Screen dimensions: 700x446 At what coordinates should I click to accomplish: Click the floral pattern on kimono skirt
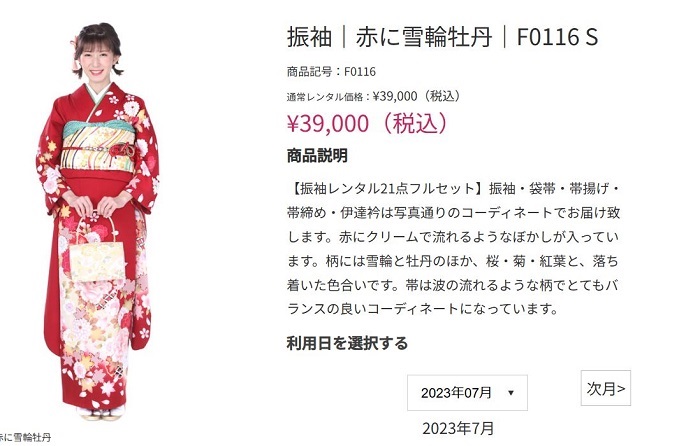pyautogui.click(x=96, y=330)
